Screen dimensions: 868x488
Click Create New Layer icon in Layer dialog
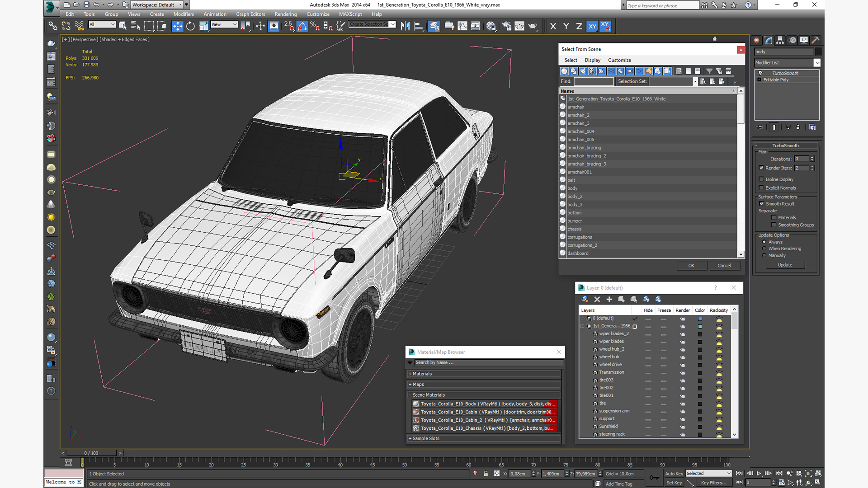[585, 300]
